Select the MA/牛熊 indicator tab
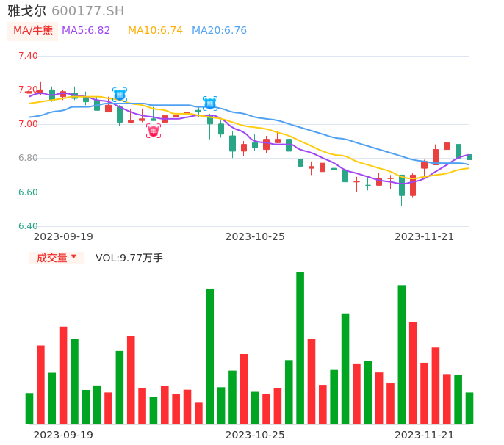 coord(33,31)
